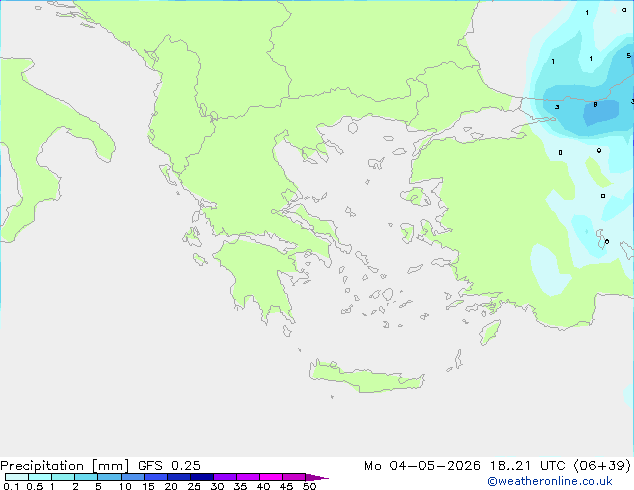Screen dimensions: 634x490
Task: Click the 25–30 mm navy swatch
Action: point(202,477)
